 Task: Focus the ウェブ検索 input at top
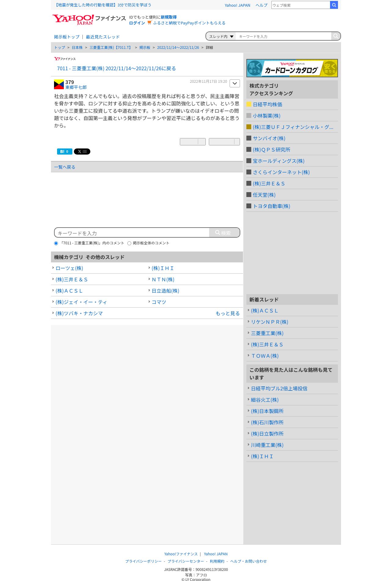click(x=301, y=5)
